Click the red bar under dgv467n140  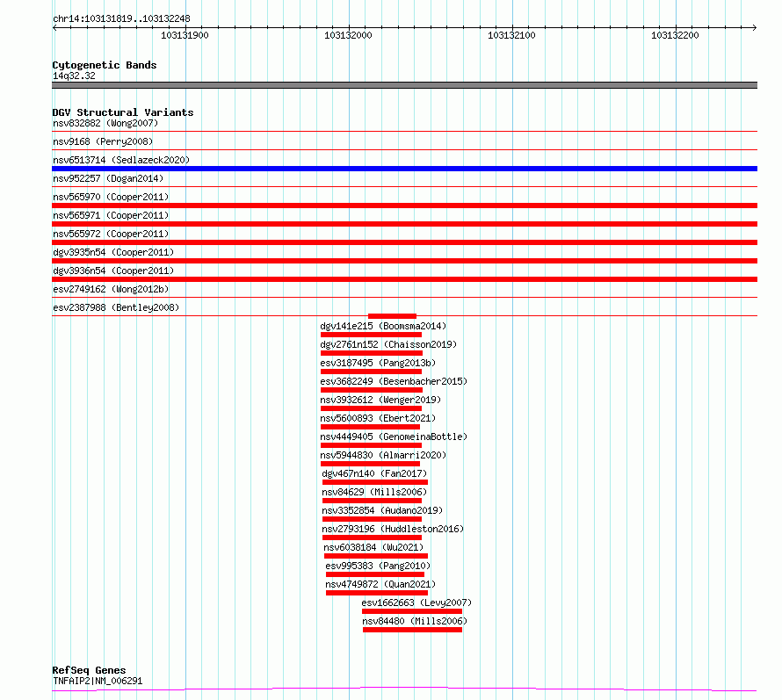(375, 482)
